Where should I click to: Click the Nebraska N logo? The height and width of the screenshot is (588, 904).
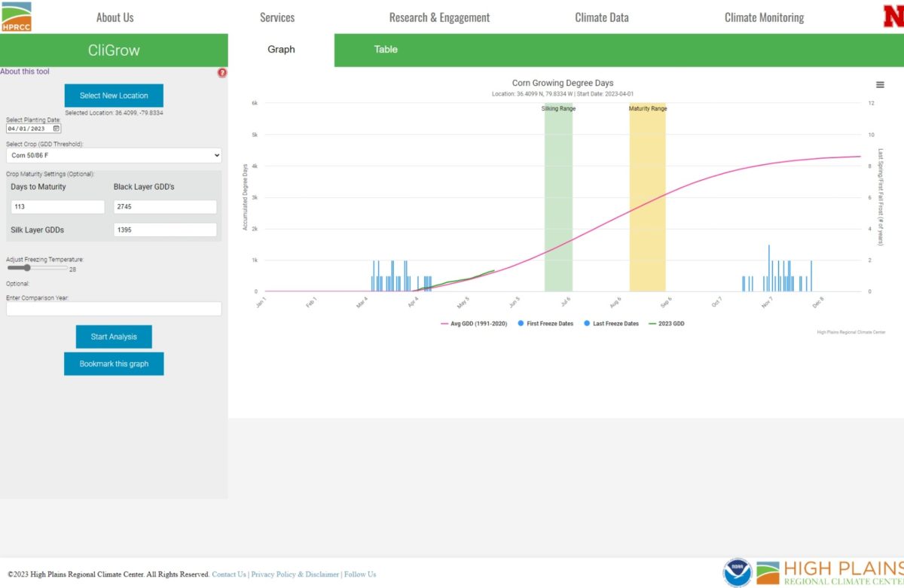tap(893, 17)
